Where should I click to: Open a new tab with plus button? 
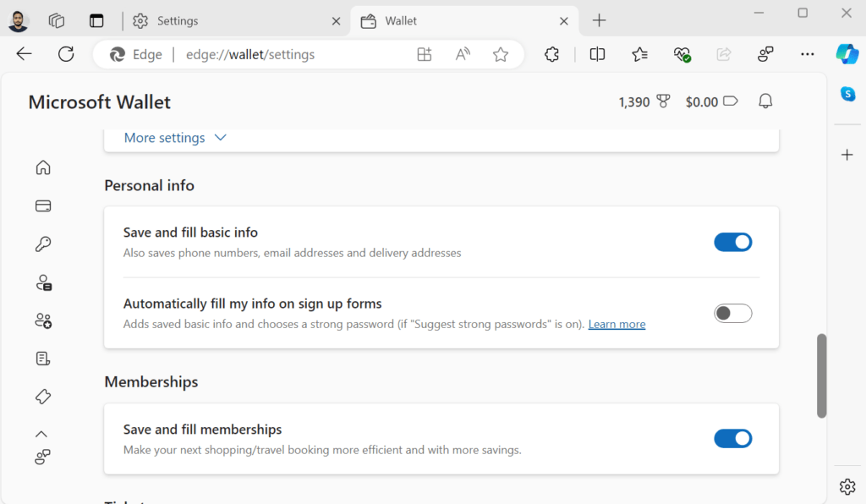point(600,20)
